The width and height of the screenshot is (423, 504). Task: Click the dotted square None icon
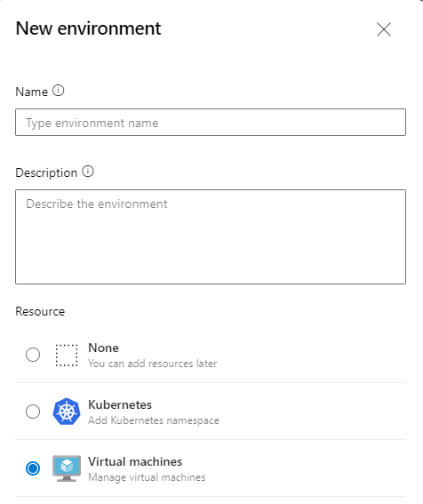[x=67, y=356]
